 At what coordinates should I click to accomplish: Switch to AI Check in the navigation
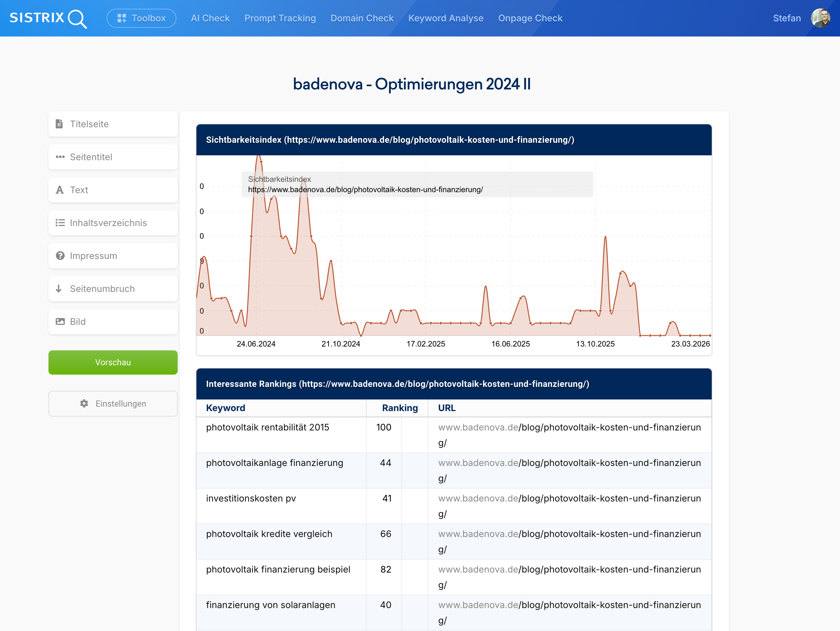(210, 18)
